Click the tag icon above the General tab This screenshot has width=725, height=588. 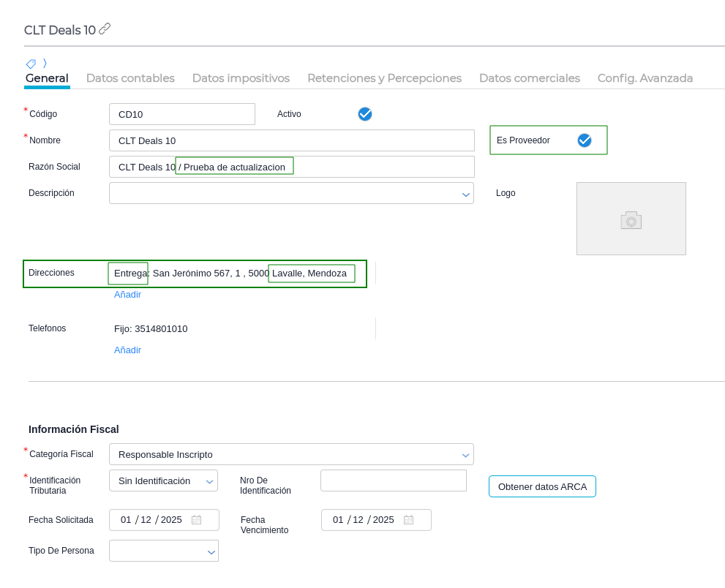[x=31, y=64]
